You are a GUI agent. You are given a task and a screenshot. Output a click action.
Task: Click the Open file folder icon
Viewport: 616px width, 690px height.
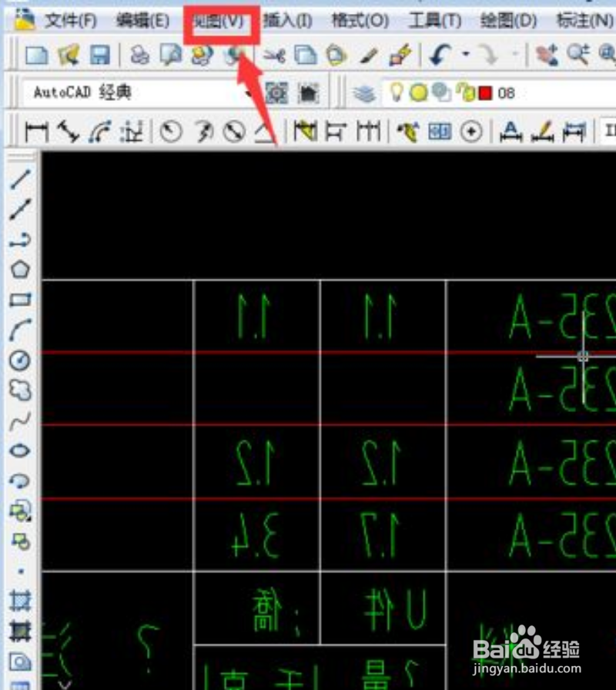point(69,56)
